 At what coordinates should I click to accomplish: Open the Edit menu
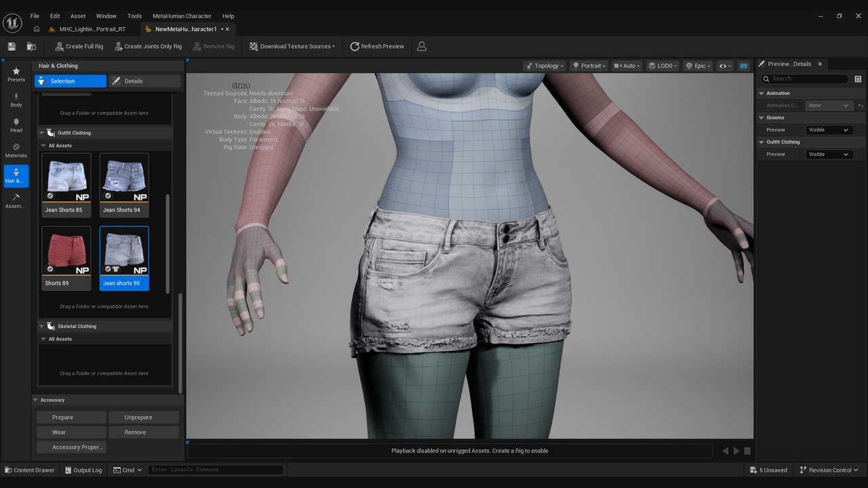(x=55, y=16)
